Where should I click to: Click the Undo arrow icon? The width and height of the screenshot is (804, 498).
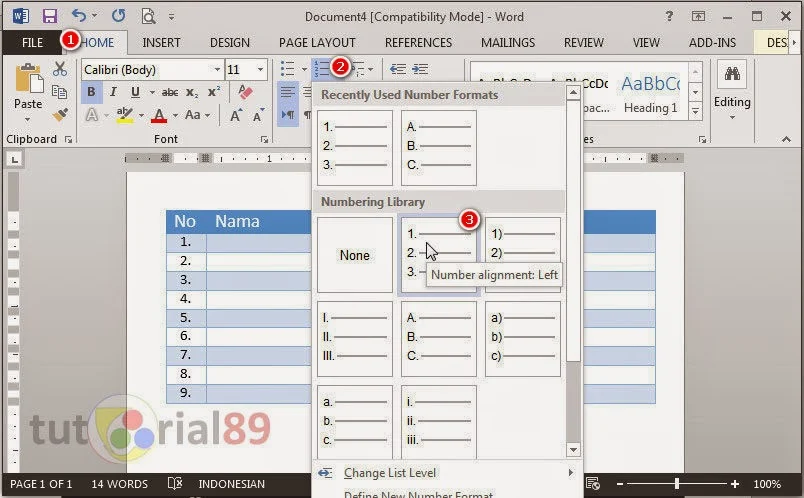point(78,16)
